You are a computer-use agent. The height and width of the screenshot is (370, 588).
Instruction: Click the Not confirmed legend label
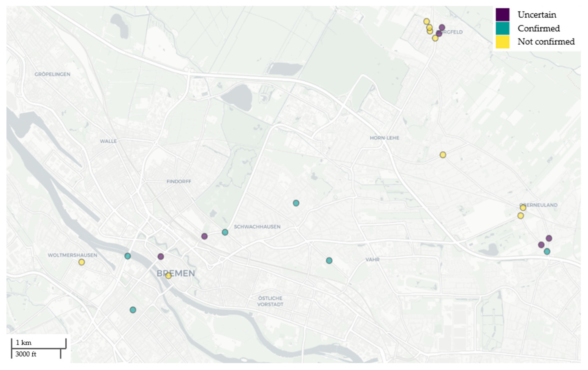click(x=546, y=42)
